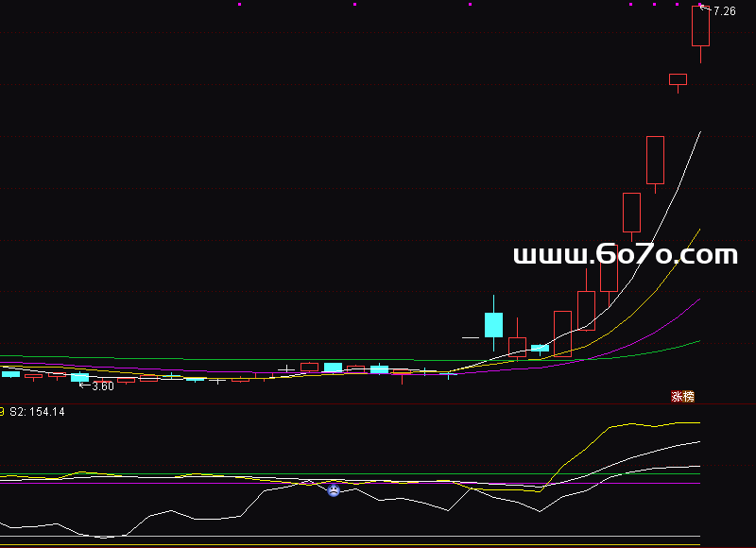Click the arrow pointing to the 3.60 low
The width and height of the screenshot is (756, 548).
coord(82,385)
